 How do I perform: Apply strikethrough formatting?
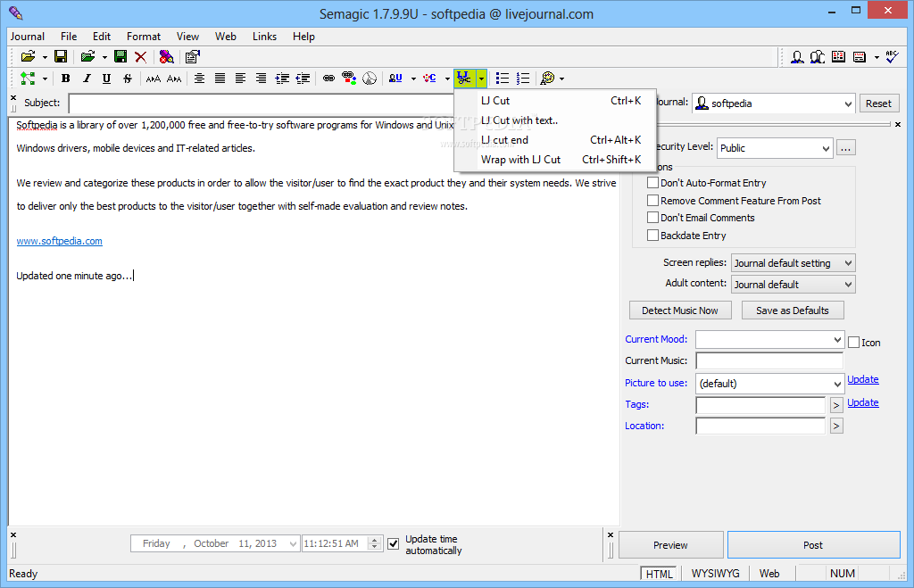click(x=127, y=79)
